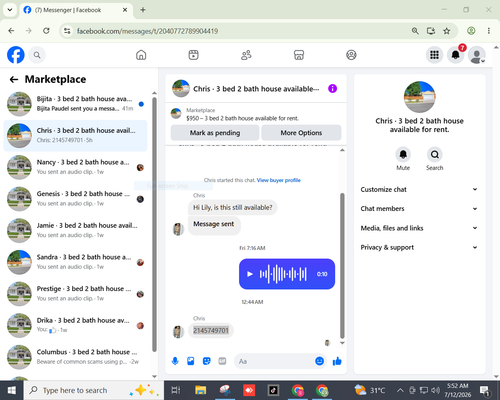Image resolution: width=500 pixels, height=400 pixels.
Task: Click the chat messages scrollbar
Action: coord(342,265)
